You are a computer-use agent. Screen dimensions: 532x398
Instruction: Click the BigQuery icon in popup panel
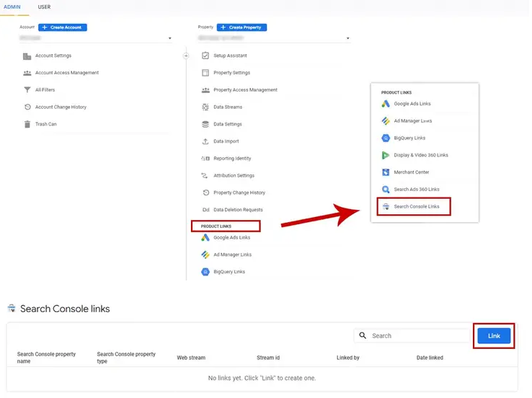[x=386, y=138]
